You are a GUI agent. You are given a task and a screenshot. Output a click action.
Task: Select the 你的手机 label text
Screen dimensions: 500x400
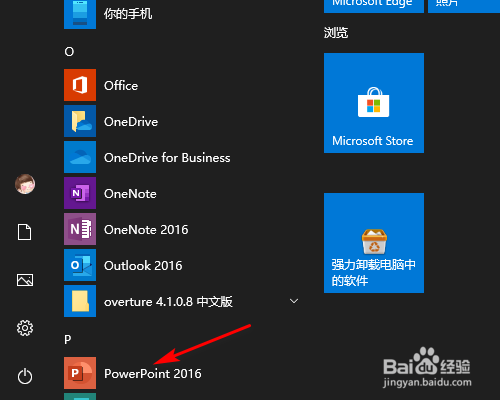[x=128, y=14]
